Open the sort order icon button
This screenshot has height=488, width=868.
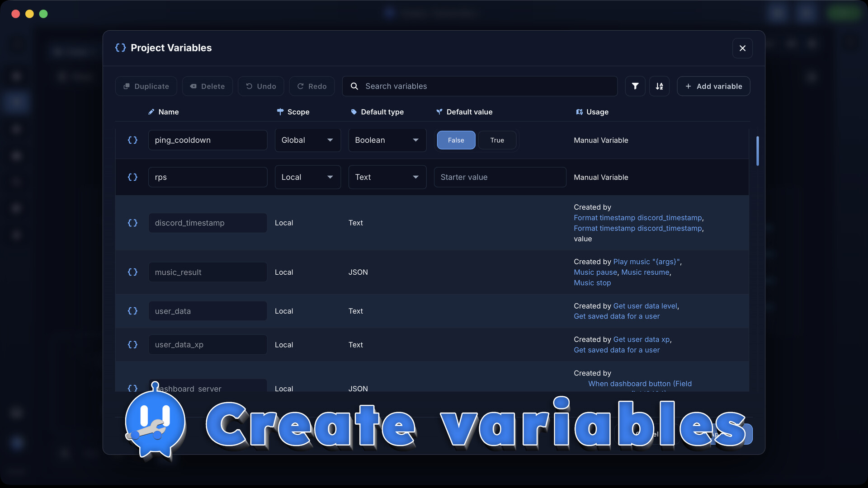pos(660,86)
